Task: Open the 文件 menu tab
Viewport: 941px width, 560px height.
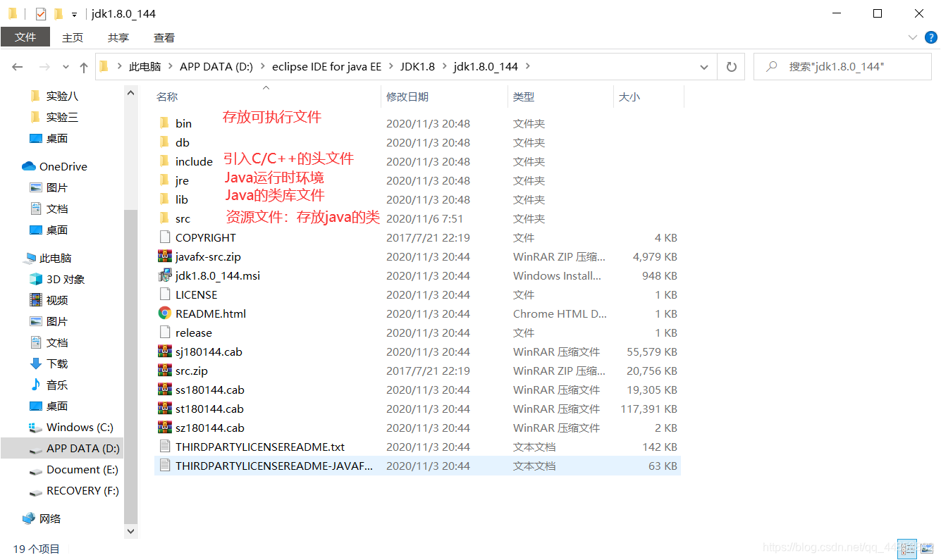Action: point(25,37)
